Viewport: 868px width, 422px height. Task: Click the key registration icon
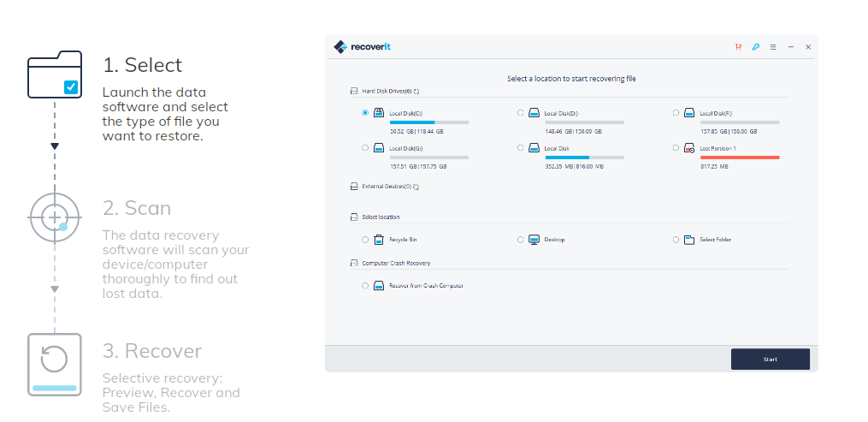click(x=755, y=47)
